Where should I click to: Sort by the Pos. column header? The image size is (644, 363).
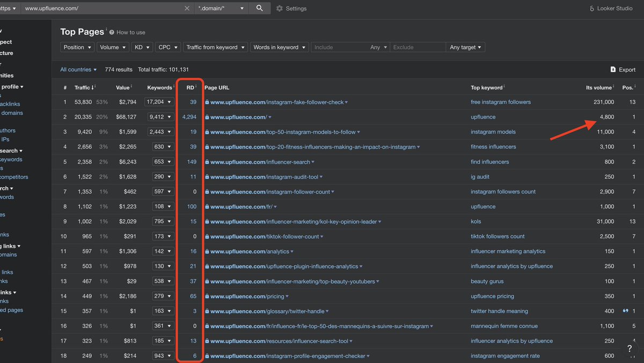(627, 87)
